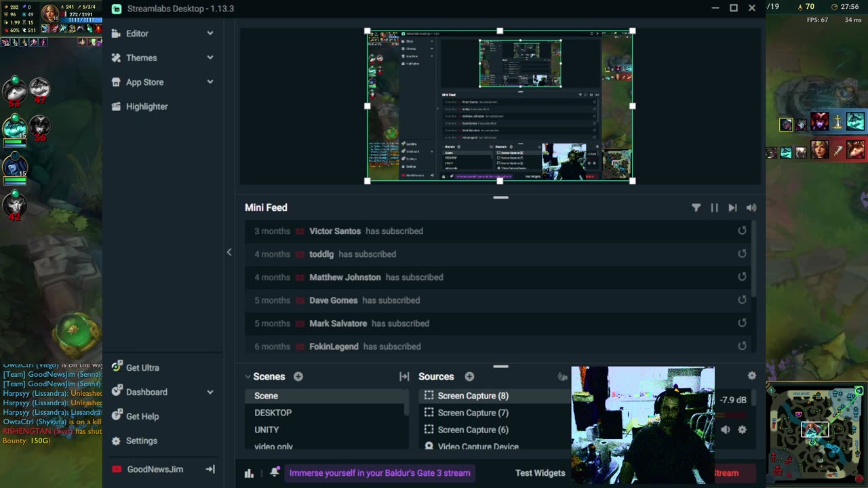
Task: Repeat alert for Mark Salvatore subscription
Action: point(742,323)
